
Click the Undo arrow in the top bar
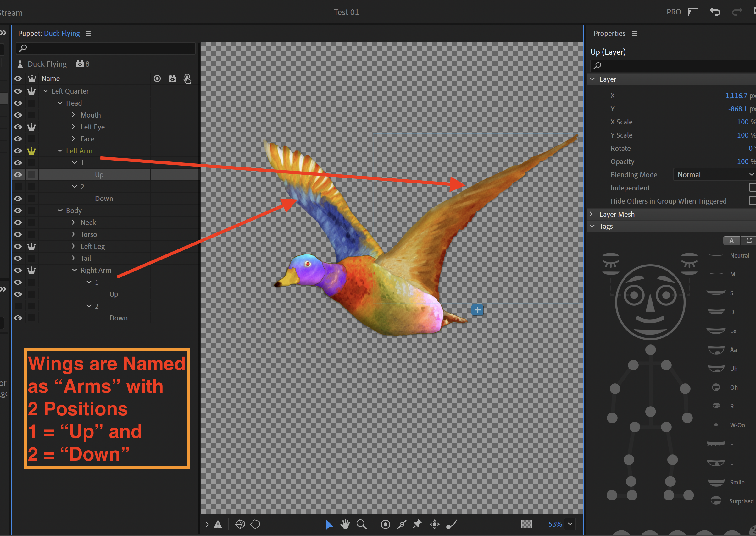pyautogui.click(x=715, y=12)
